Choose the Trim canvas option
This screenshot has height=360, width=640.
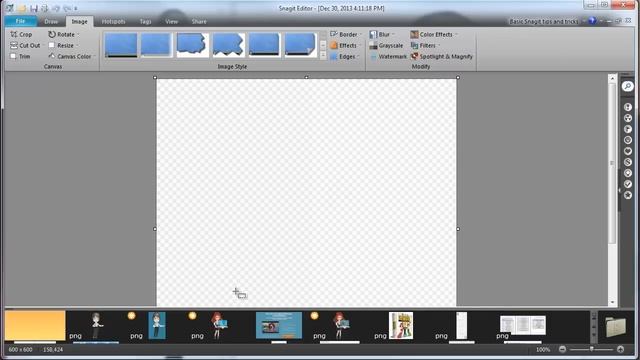coord(20,57)
